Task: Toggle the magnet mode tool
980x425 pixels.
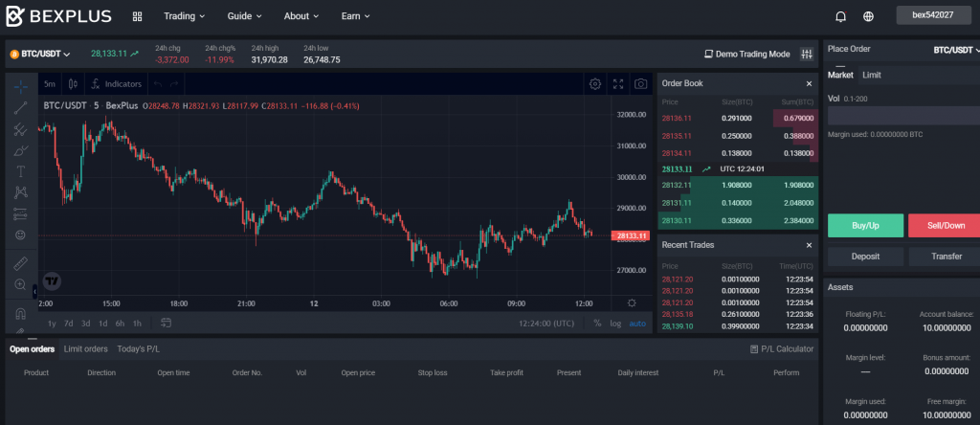Action: tap(21, 313)
